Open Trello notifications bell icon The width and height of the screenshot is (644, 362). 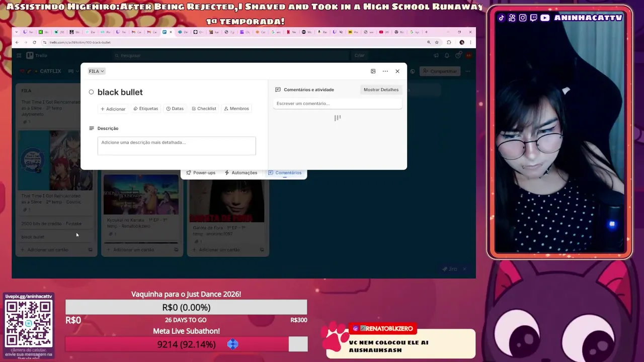tap(447, 55)
